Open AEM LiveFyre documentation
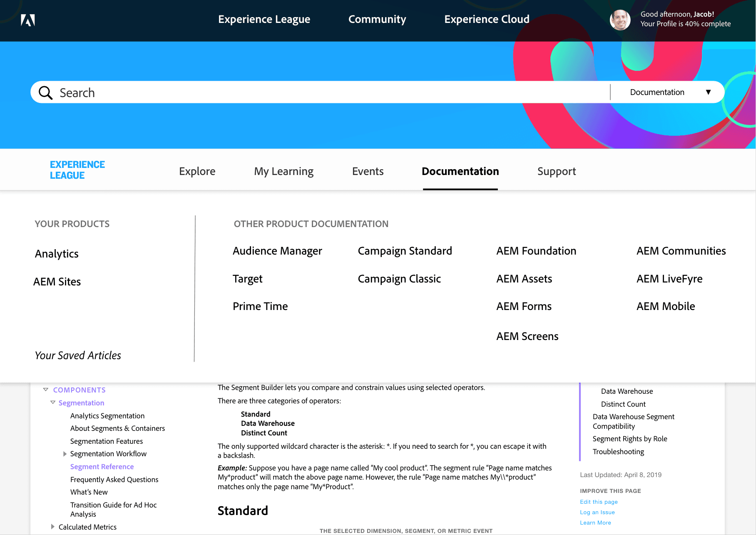 tap(669, 279)
